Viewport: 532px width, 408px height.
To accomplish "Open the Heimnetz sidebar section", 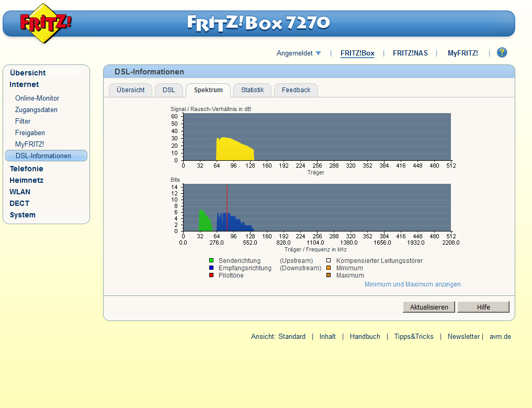I will pyautogui.click(x=27, y=180).
